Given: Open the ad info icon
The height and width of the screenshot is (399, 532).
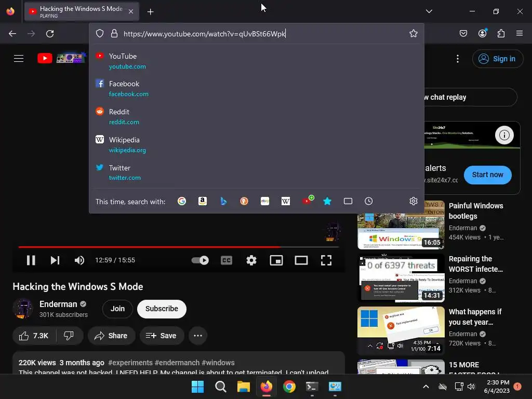Looking at the screenshot, I should 504,135.
